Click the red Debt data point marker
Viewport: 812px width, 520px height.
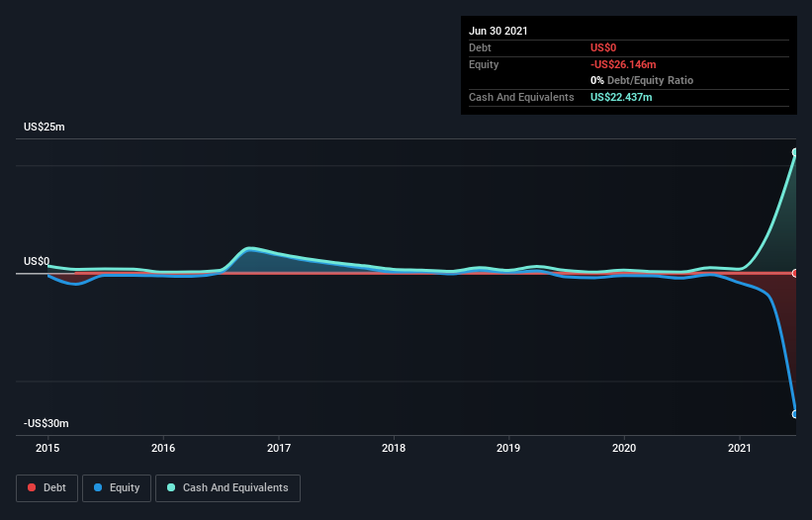point(795,273)
